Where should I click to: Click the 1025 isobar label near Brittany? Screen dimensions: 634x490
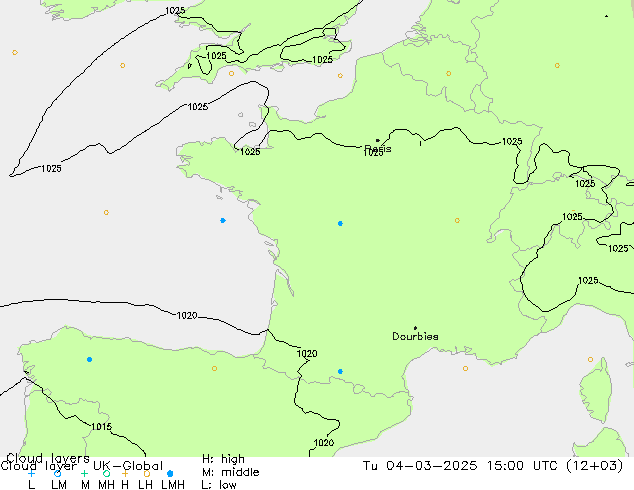250,152
